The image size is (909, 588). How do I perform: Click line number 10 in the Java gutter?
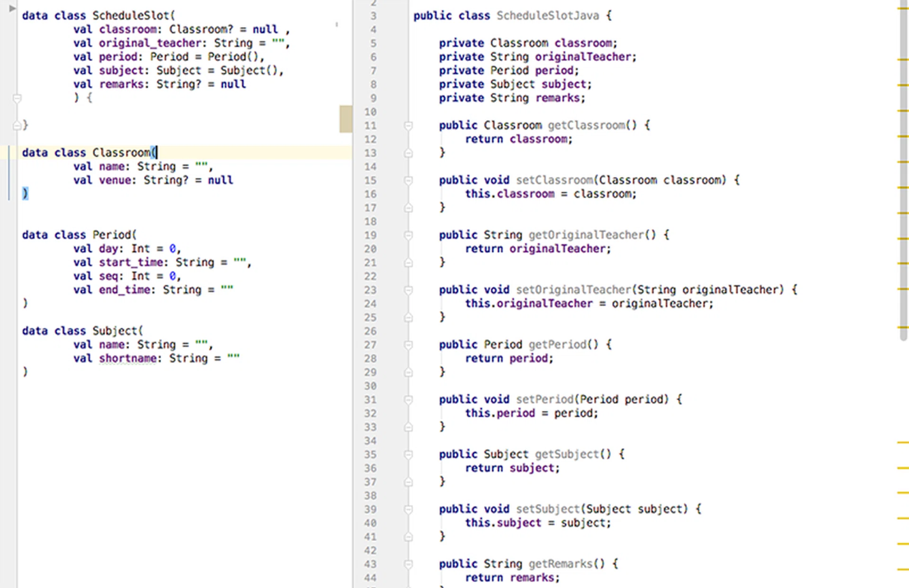pos(370,112)
